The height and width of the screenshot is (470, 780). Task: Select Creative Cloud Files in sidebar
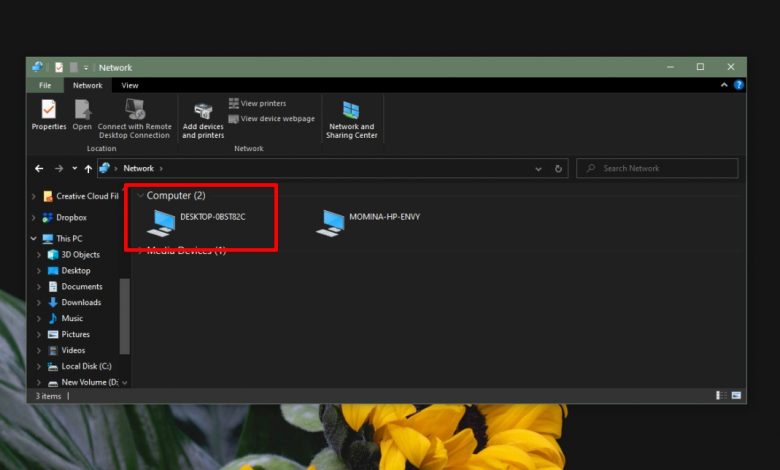(x=81, y=196)
